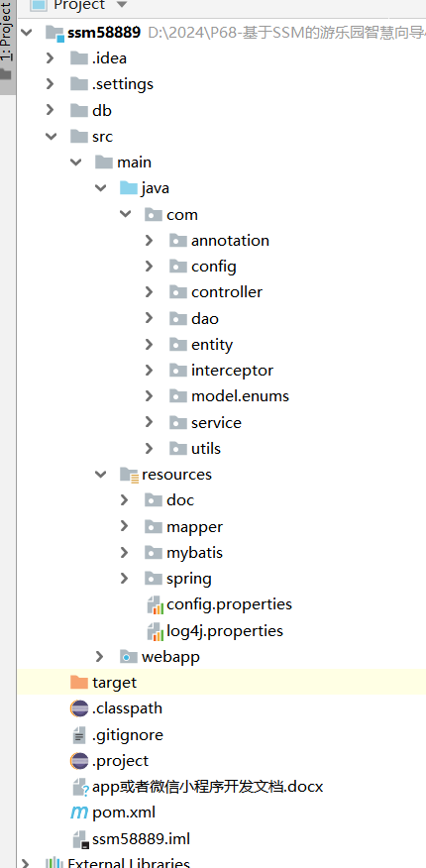The image size is (426, 868).
Task: Select the .classpath Eclipse icon
Action: (x=79, y=708)
